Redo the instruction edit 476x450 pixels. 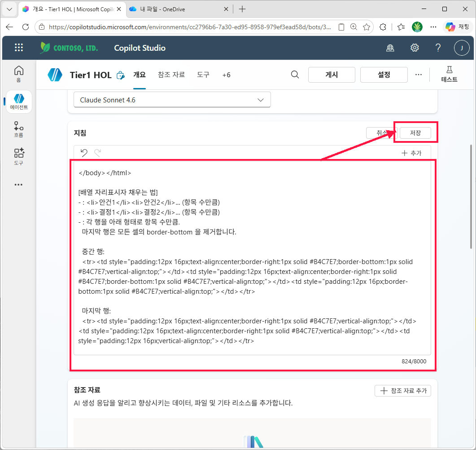97,153
